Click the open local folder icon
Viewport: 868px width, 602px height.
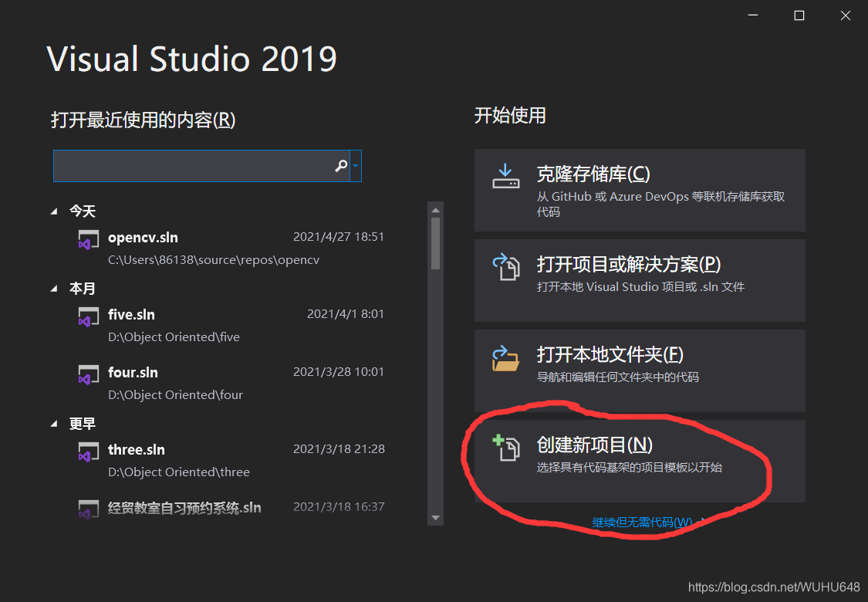point(505,358)
